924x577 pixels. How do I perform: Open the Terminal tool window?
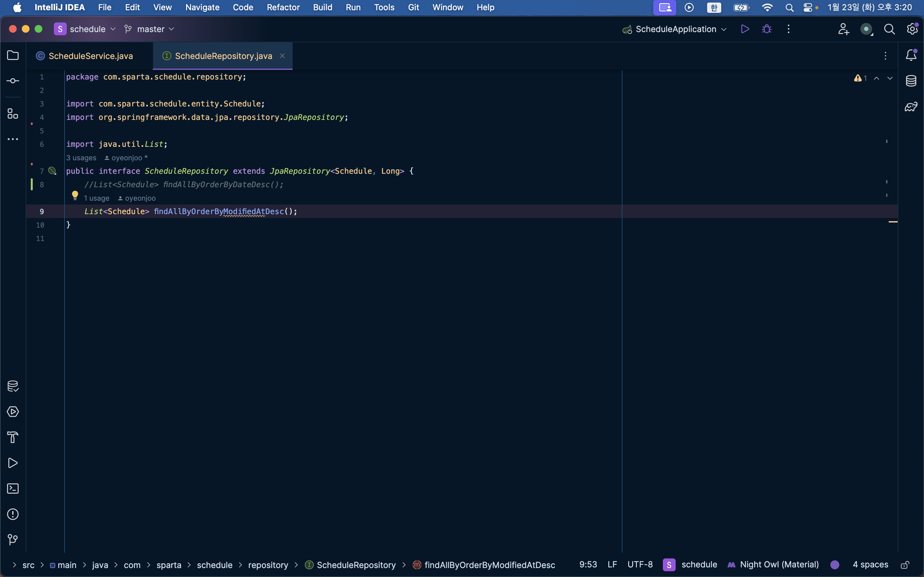click(x=13, y=489)
